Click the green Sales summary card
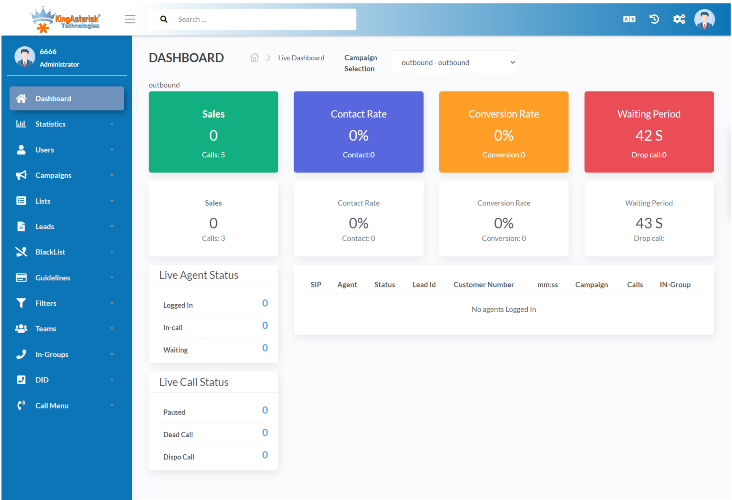This screenshot has height=500, width=732. pyautogui.click(x=213, y=132)
